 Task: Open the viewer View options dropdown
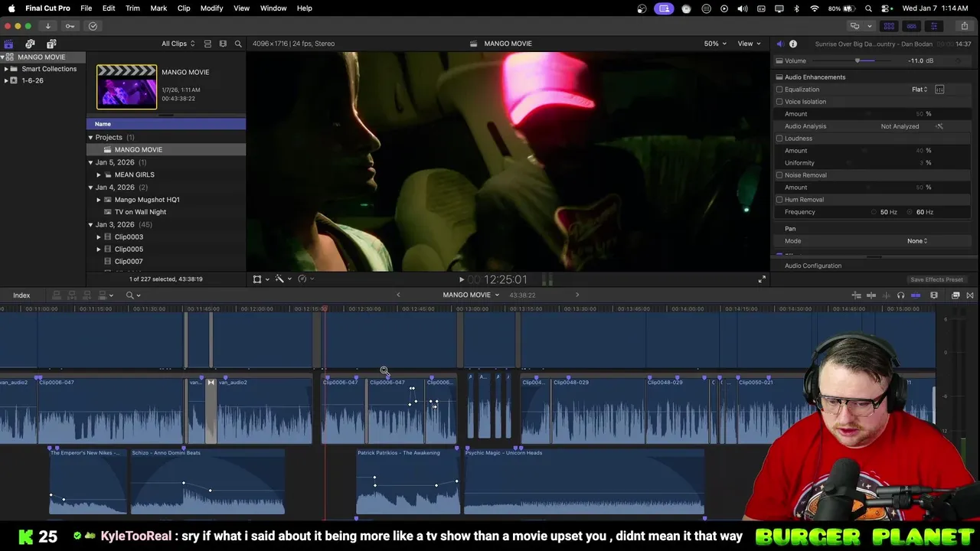point(749,44)
